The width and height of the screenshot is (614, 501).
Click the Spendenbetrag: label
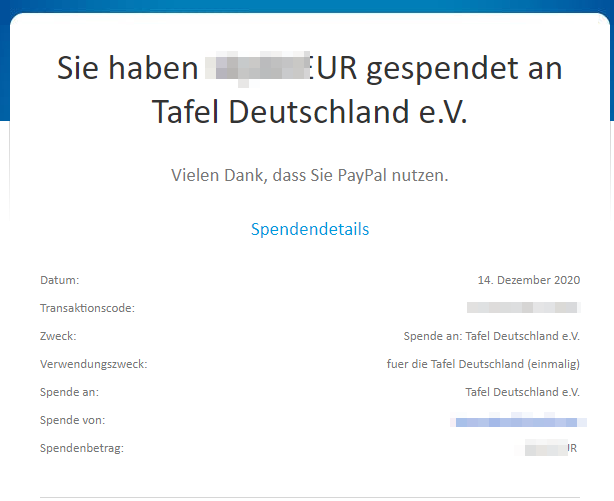tap(82, 448)
